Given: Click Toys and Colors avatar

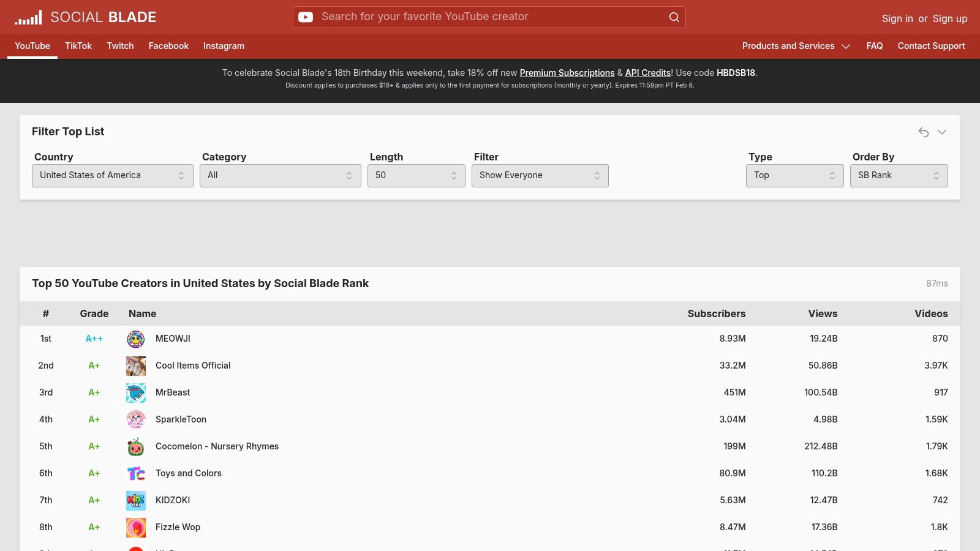Looking at the screenshot, I should 136,474.
